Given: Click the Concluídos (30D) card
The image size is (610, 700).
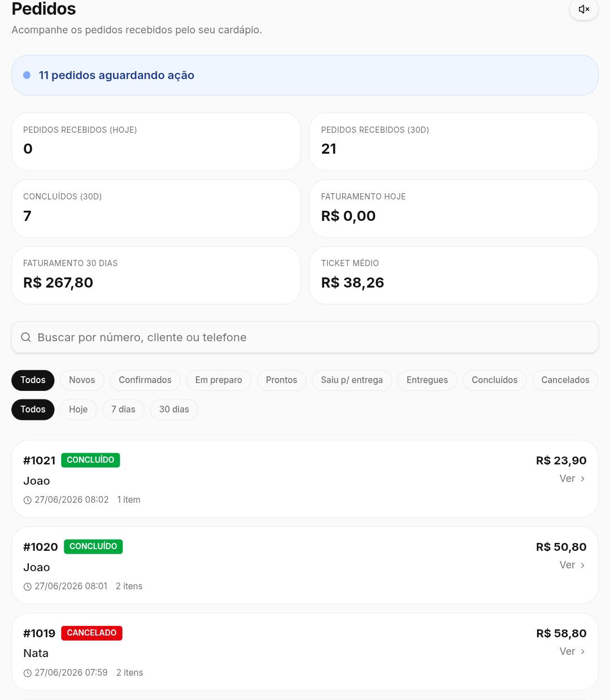Looking at the screenshot, I should tap(156, 208).
